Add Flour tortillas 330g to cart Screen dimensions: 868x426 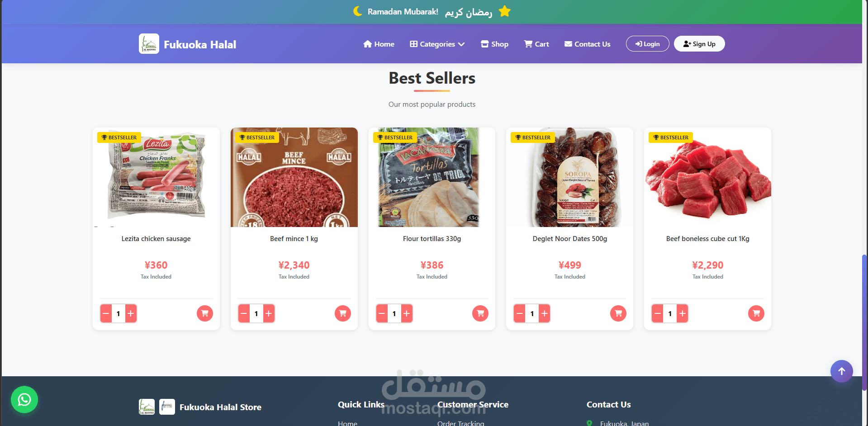point(480,313)
